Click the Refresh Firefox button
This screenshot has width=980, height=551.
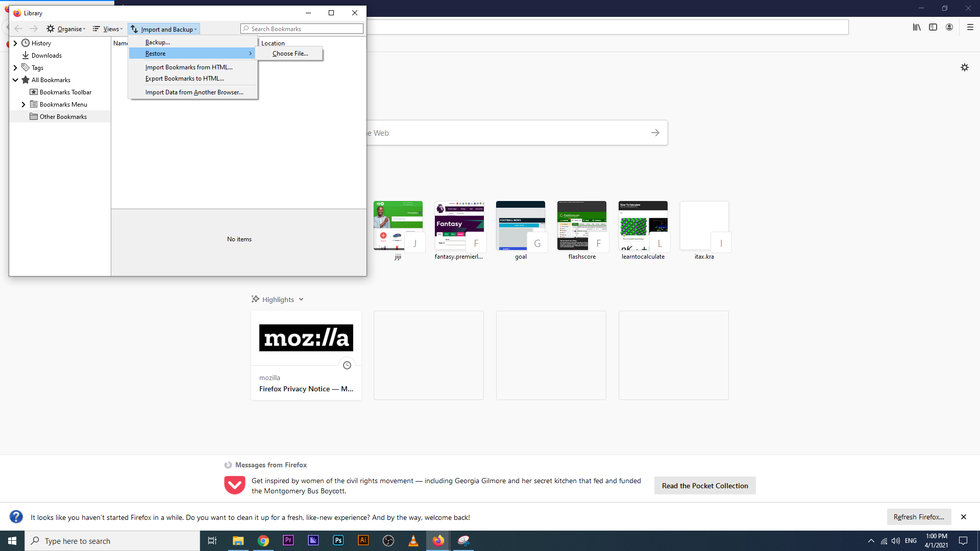coord(919,517)
